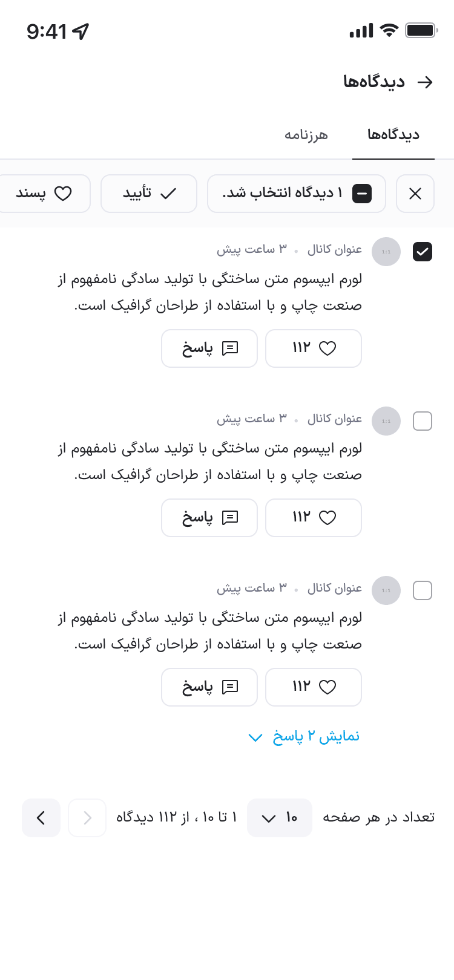Click the heart icon on first comment
The width and height of the screenshot is (454, 980).
[327, 348]
